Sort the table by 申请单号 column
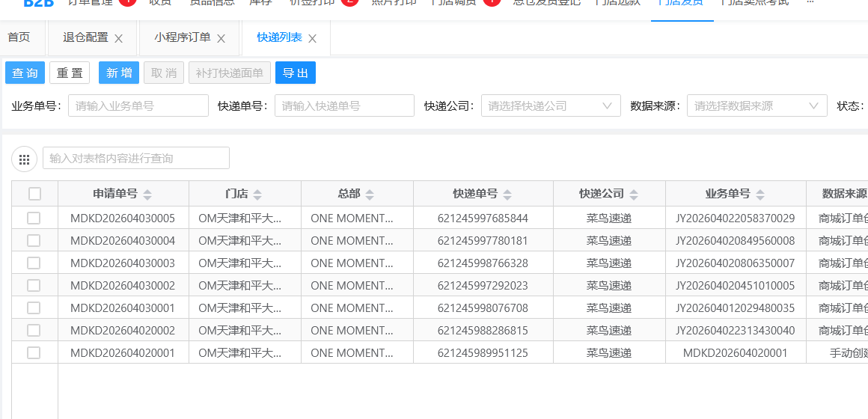 click(x=147, y=195)
